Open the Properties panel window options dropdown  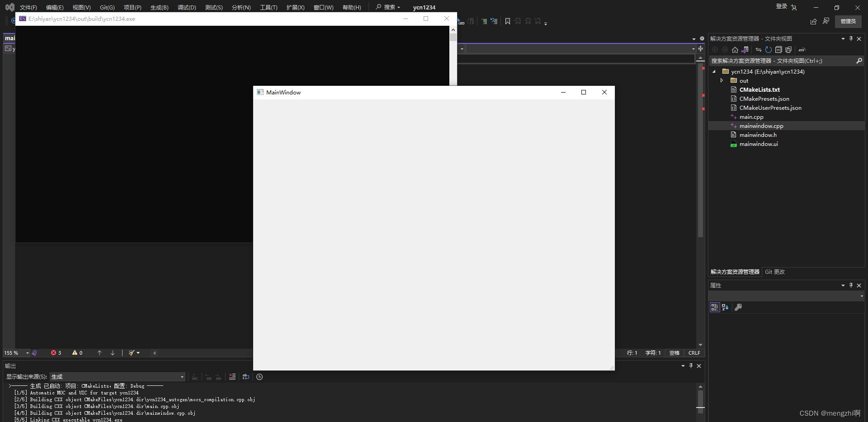[x=843, y=285]
